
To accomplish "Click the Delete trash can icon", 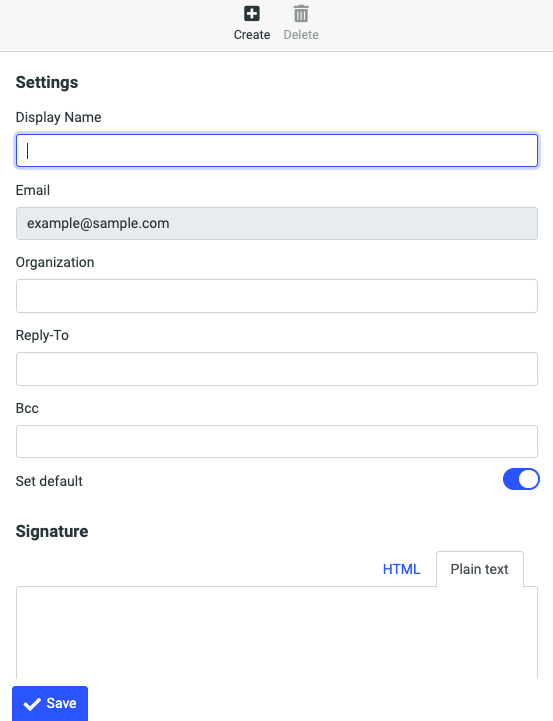I will tap(301, 14).
